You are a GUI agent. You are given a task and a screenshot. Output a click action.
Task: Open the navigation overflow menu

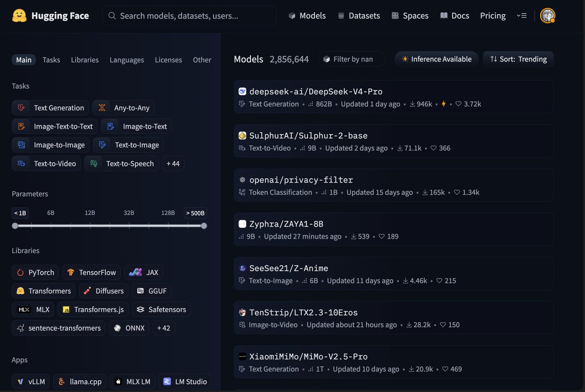[522, 16]
